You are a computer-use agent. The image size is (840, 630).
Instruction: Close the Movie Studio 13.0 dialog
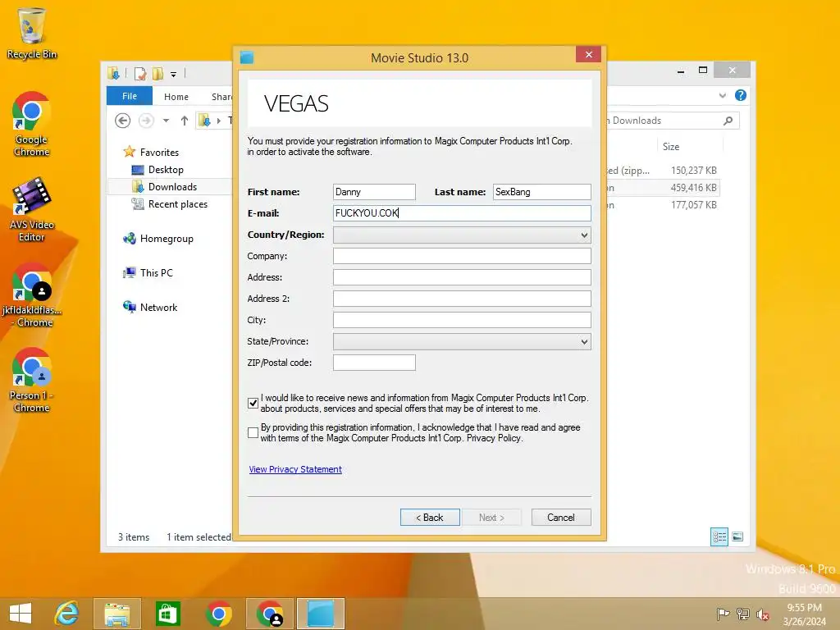[x=588, y=55]
